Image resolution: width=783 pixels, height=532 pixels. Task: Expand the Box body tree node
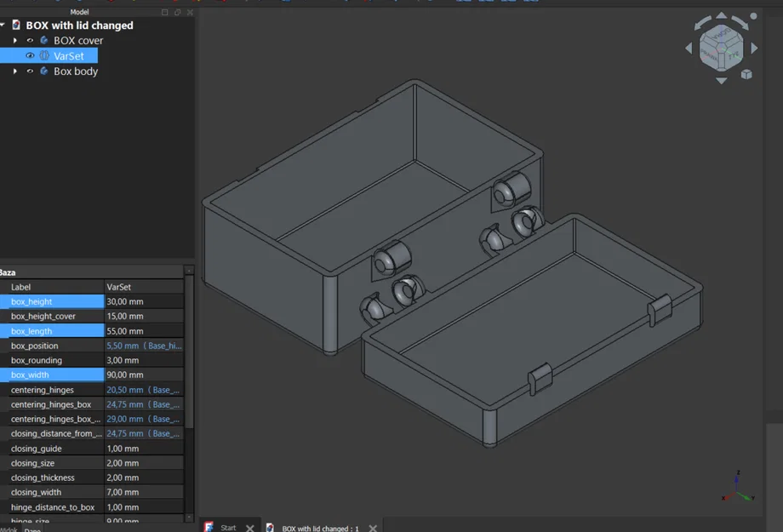pyautogui.click(x=15, y=71)
